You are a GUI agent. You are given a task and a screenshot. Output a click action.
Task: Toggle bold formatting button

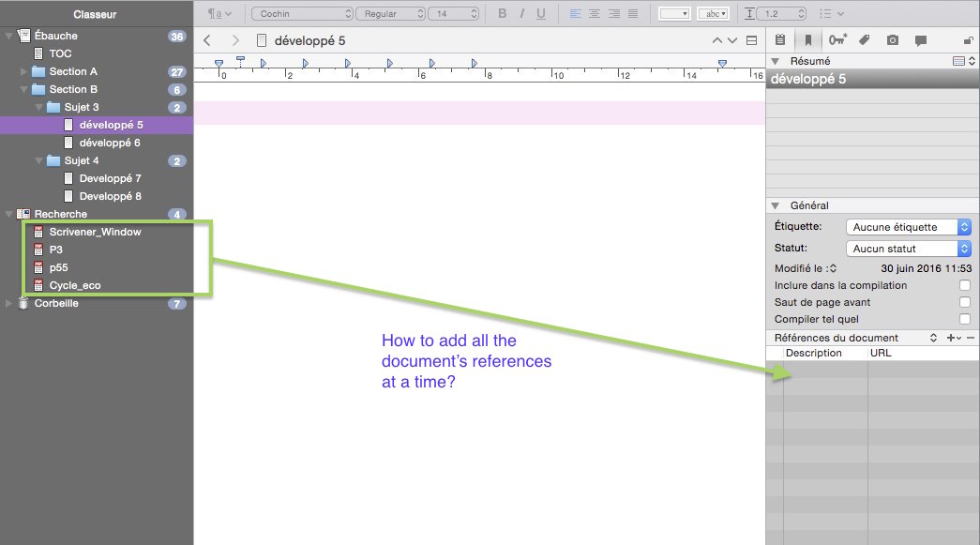503,14
